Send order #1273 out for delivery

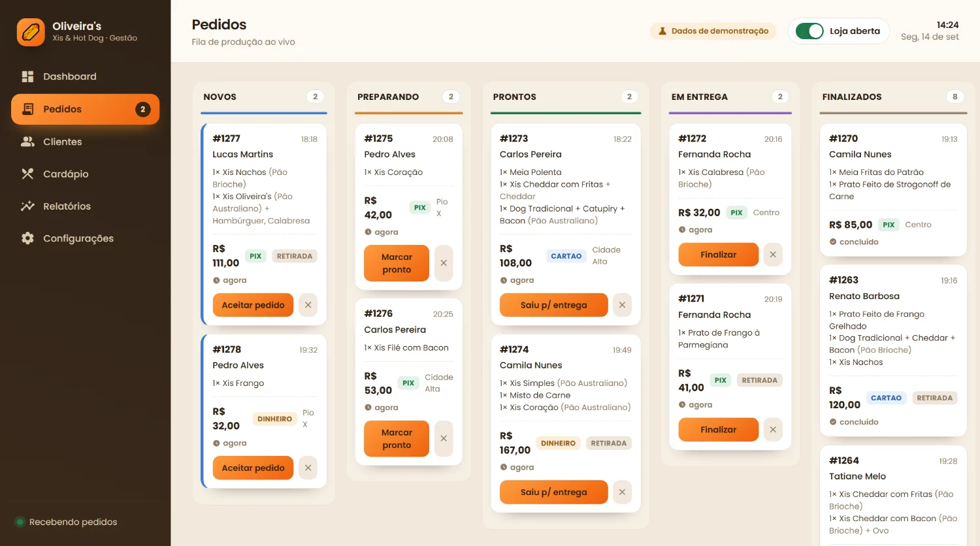(x=553, y=305)
